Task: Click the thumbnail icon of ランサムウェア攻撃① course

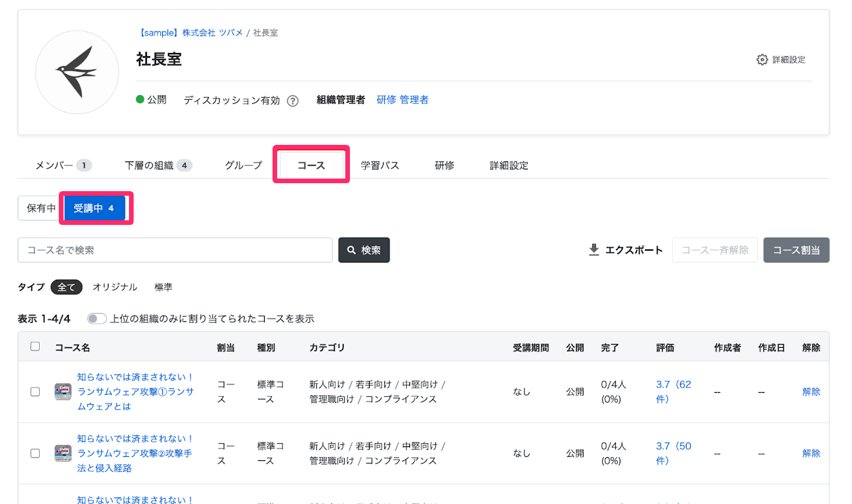Action: coord(63,392)
